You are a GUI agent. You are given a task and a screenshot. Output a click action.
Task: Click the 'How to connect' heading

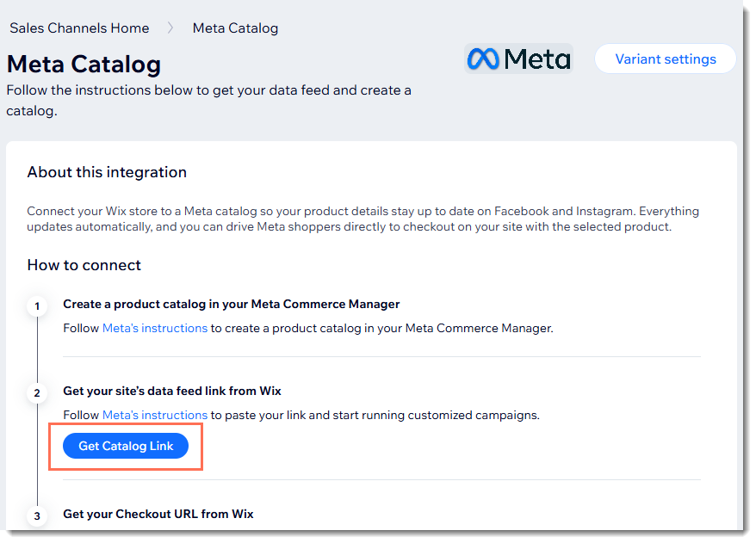(x=84, y=265)
